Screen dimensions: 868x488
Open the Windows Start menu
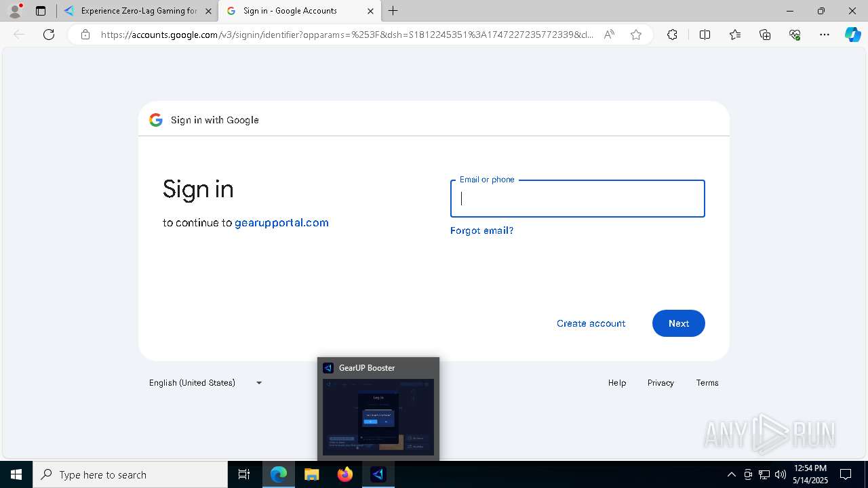[16, 474]
